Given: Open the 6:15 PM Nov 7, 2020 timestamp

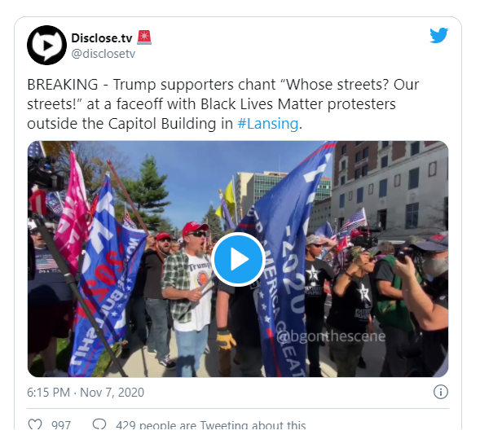Looking at the screenshot, I should coord(86,393).
